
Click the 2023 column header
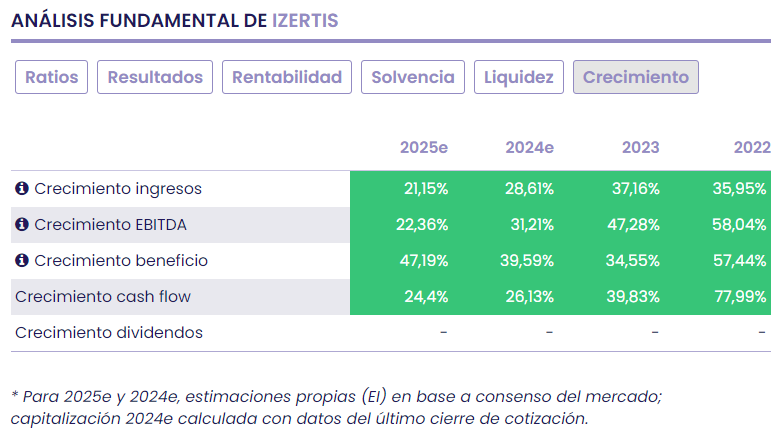[x=640, y=148]
